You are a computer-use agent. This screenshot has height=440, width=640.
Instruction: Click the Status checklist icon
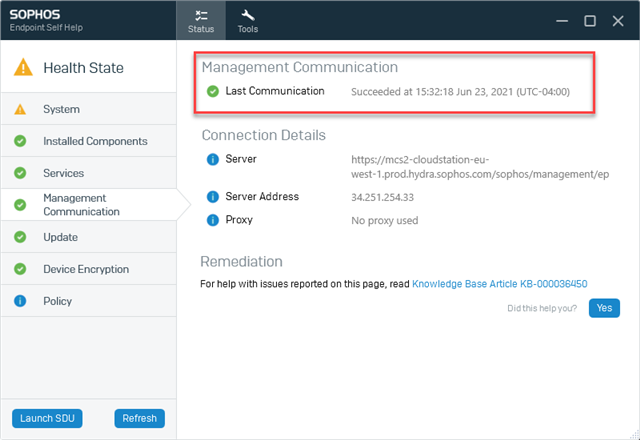pos(201,16)
